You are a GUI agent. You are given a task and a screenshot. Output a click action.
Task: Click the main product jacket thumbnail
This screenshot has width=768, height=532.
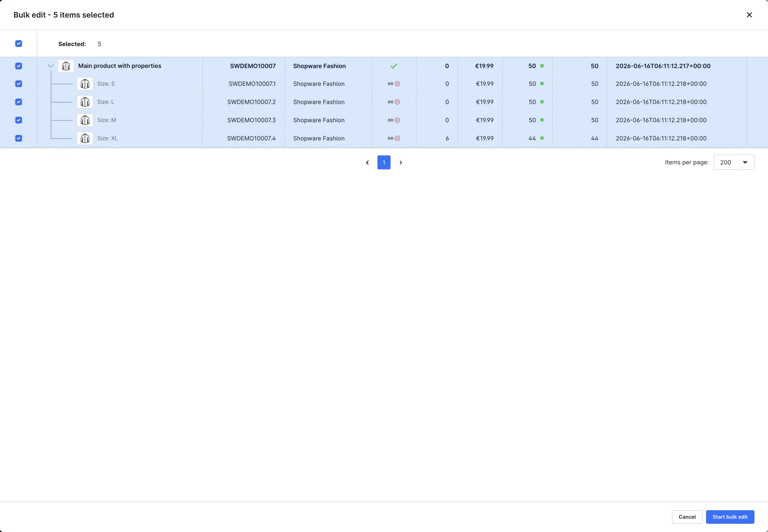click(66, 66)
